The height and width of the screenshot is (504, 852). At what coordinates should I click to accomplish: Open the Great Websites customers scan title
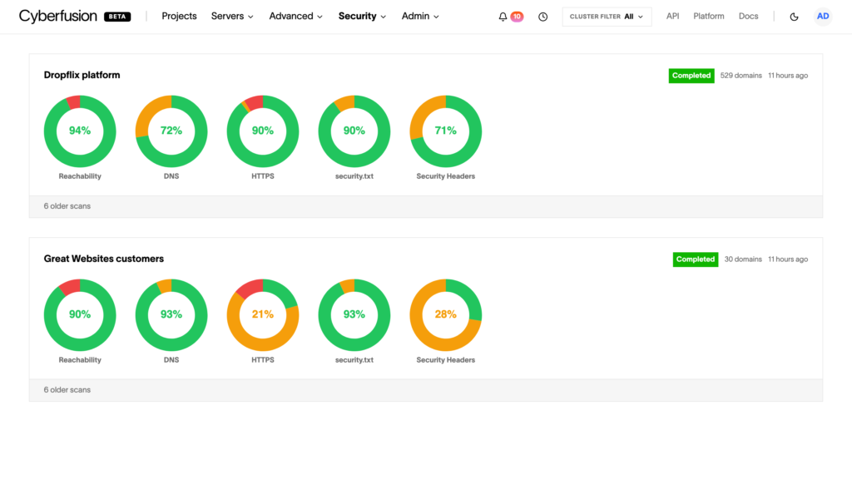tap(104, 259)
